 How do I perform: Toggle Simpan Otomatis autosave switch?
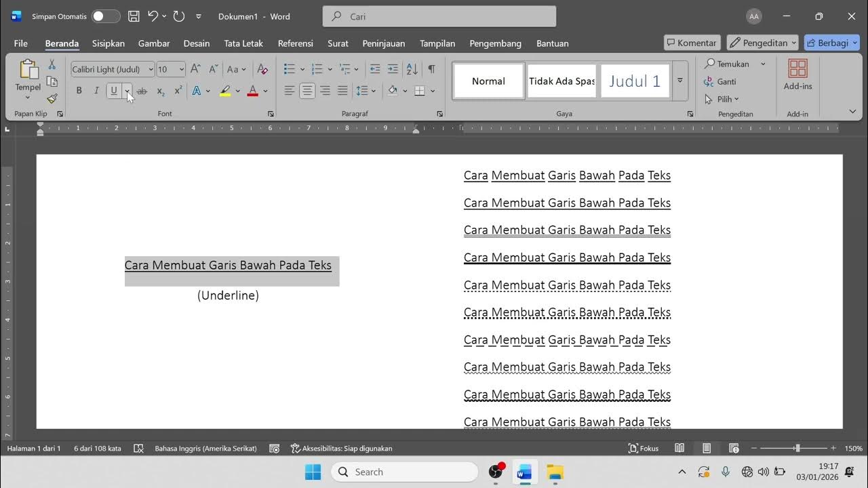tap(106, 16)
